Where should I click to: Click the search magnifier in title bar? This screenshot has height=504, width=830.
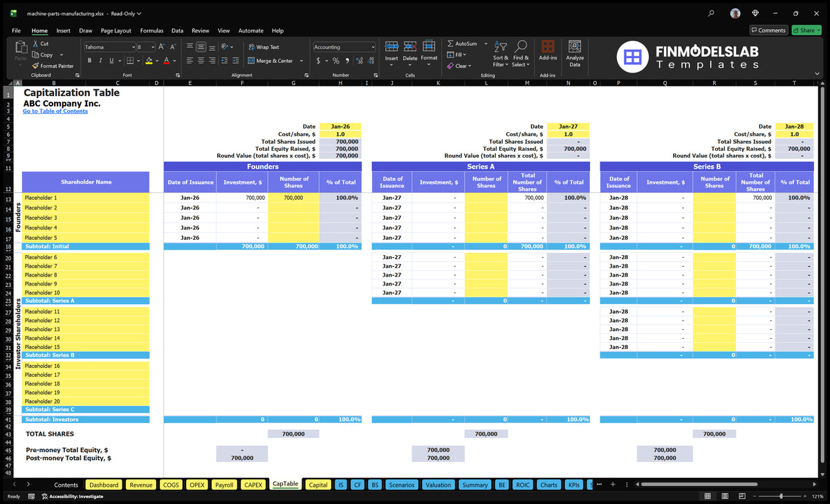pos(712,13)
